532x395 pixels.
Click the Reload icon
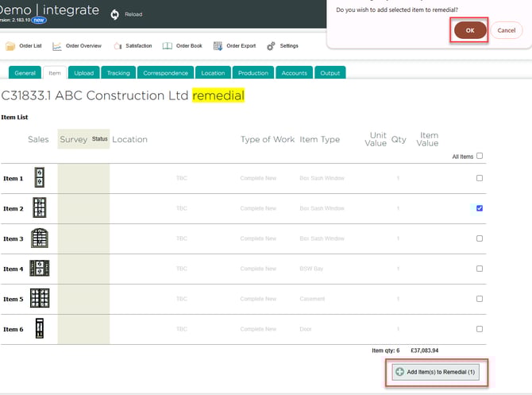(x=115, y=14)
